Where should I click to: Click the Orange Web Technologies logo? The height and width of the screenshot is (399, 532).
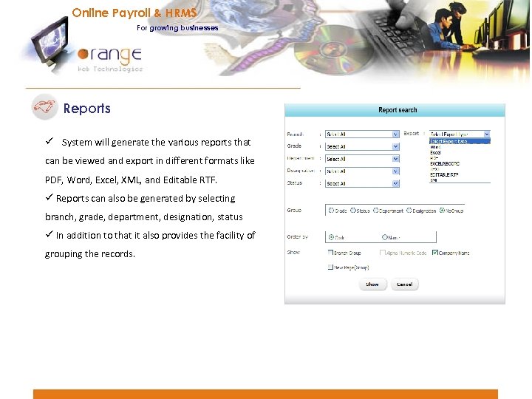point(109,59)
